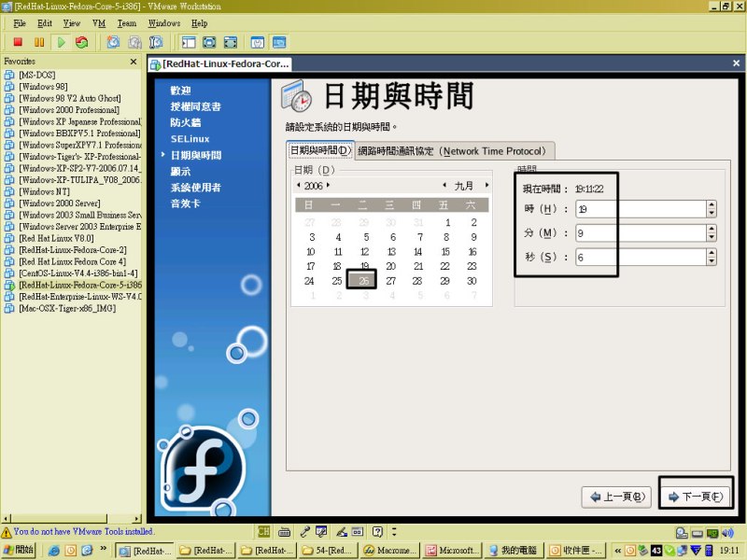Open 收件匣 taskbar button
Viewport: 747px width, 560px height.
(x=577, y=550)
